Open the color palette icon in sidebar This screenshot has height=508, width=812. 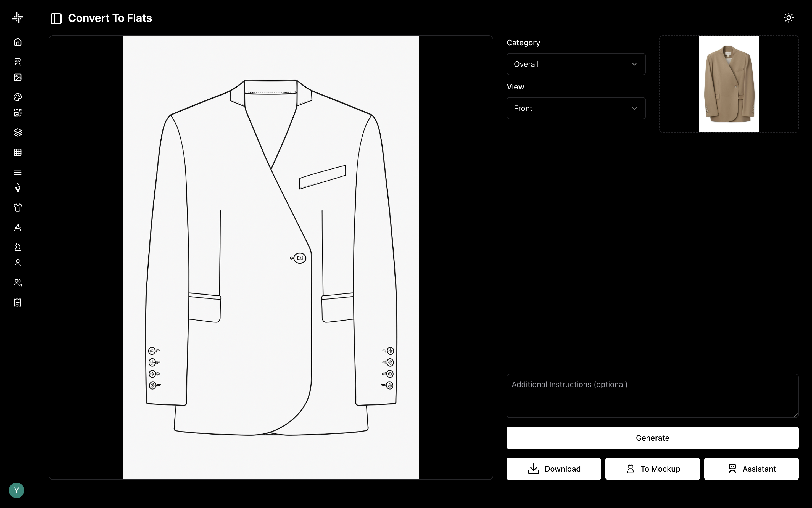point(17,97)
